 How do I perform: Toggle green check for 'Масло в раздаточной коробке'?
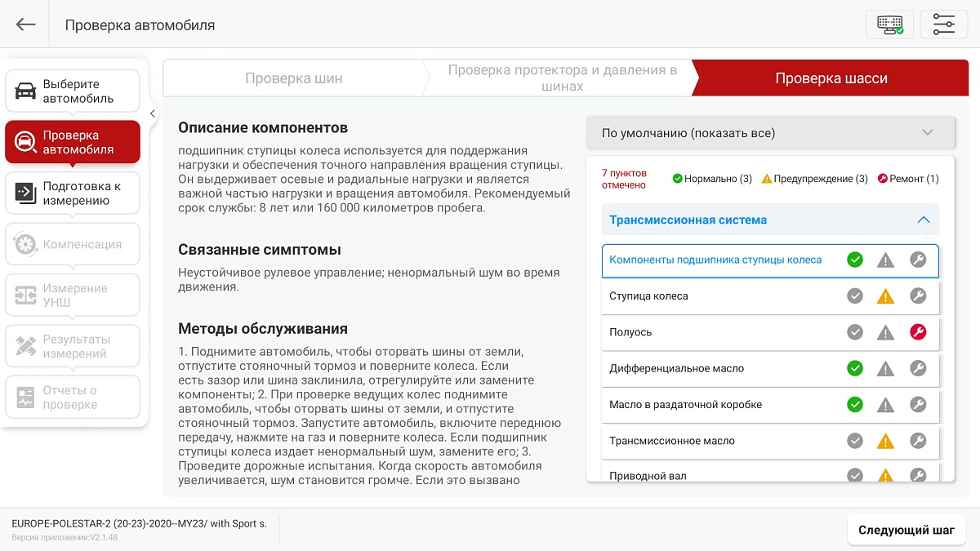click(855, 404)
